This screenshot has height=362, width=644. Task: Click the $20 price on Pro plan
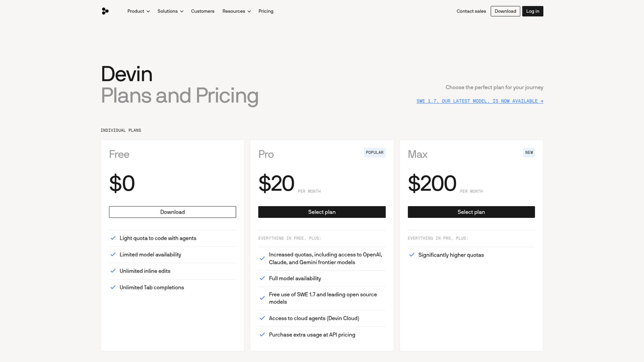pos(276,184)
